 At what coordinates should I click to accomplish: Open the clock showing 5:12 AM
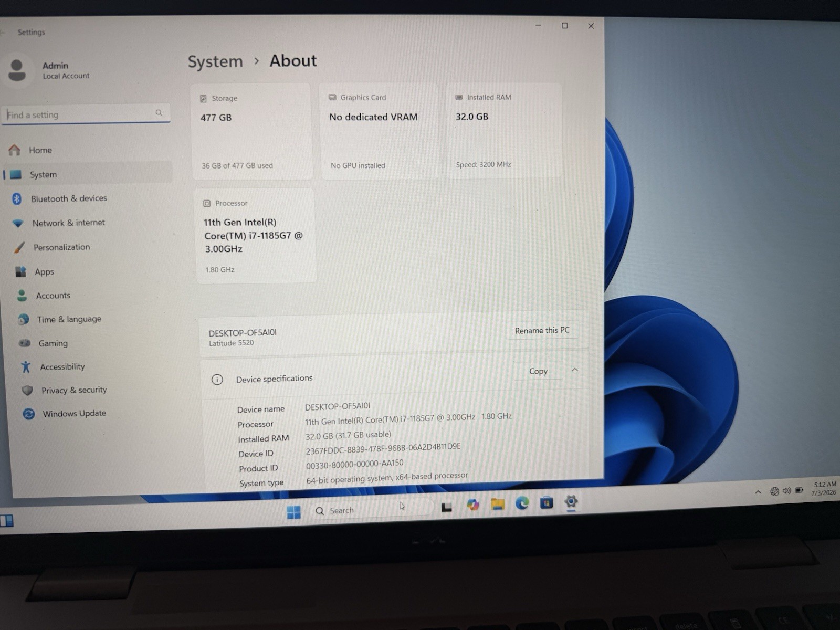click(x=824, y=489)
